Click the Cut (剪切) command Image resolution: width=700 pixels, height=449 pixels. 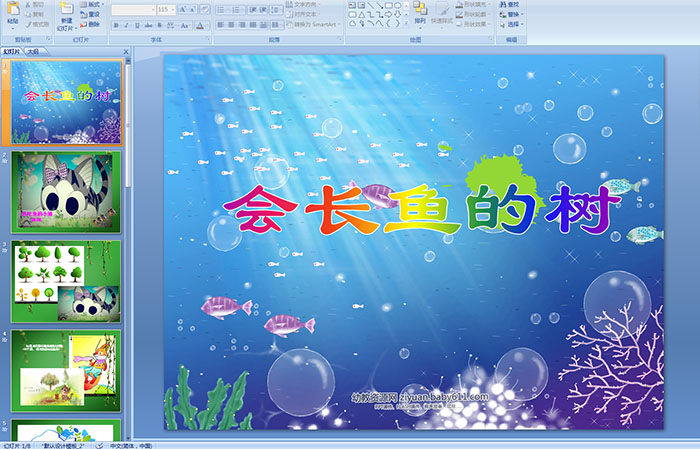(x=34, y=4)
